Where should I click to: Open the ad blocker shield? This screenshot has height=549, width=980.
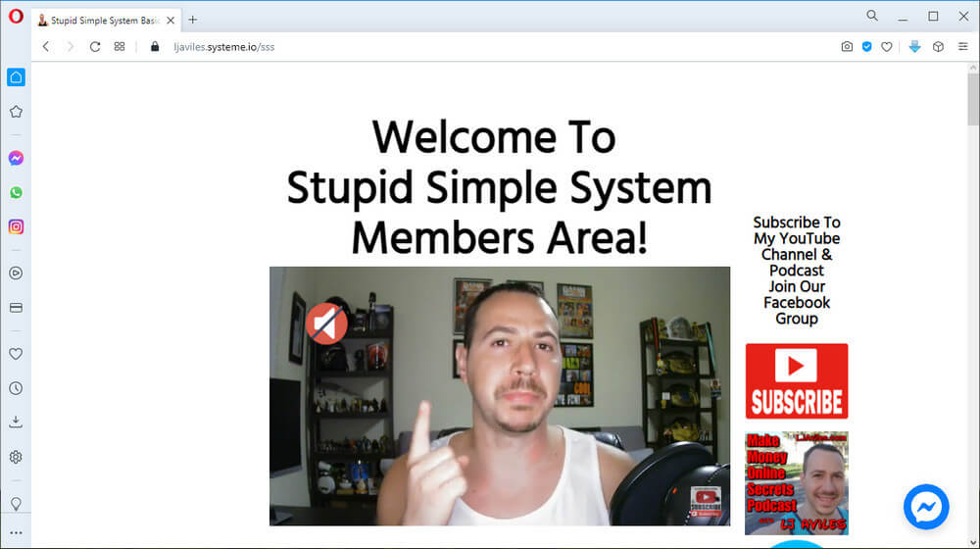coord(867,47)
